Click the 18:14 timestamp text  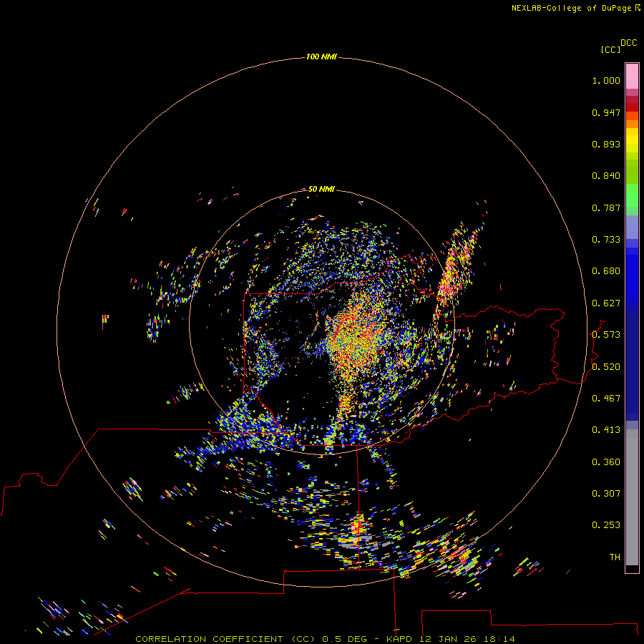point(498,639)
